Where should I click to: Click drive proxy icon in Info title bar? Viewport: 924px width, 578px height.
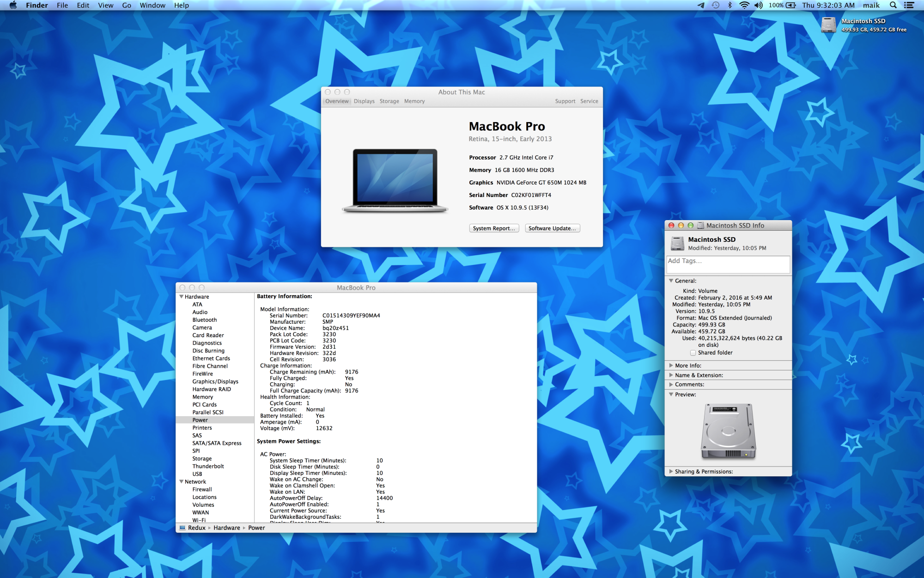coord(700,225)
